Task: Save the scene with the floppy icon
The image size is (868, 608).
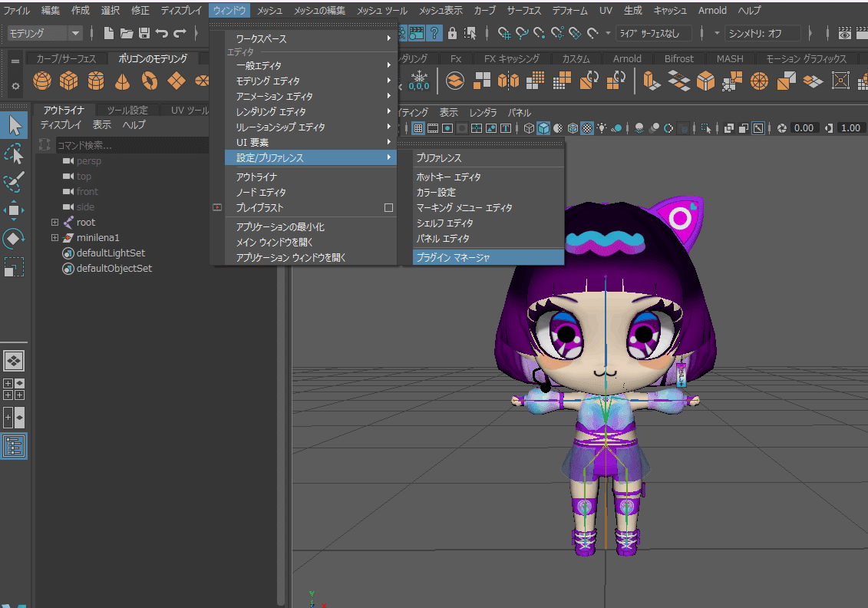Action: point(144,33)
